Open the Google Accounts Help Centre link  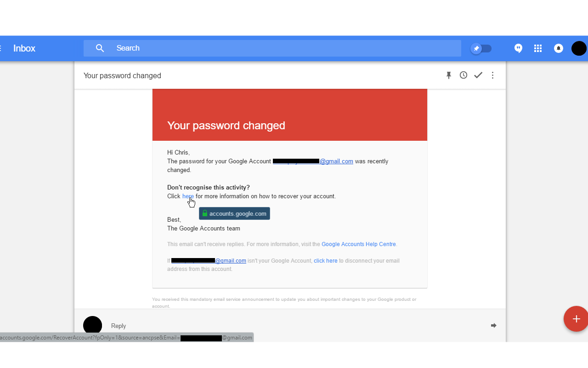pos(358,244)
